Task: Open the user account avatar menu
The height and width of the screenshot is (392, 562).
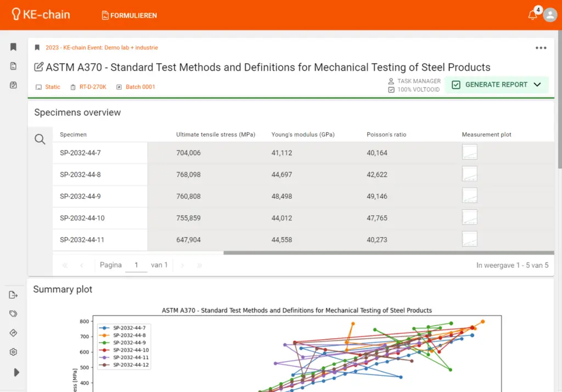Action: pos(550,15)
